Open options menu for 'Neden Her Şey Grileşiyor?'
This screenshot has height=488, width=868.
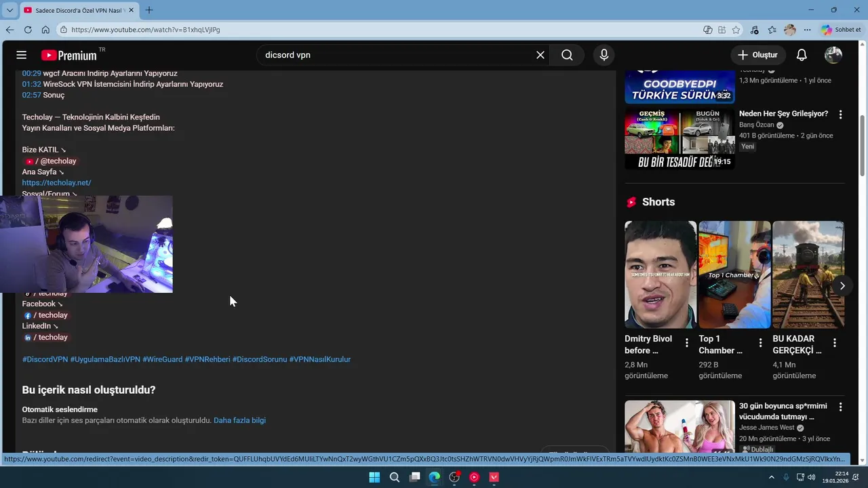pos(840,115)
